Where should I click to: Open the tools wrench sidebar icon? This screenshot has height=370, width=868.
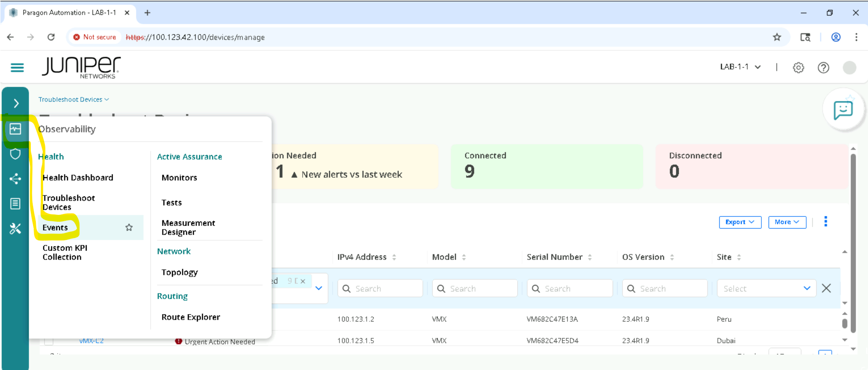(x=15, y=229)
